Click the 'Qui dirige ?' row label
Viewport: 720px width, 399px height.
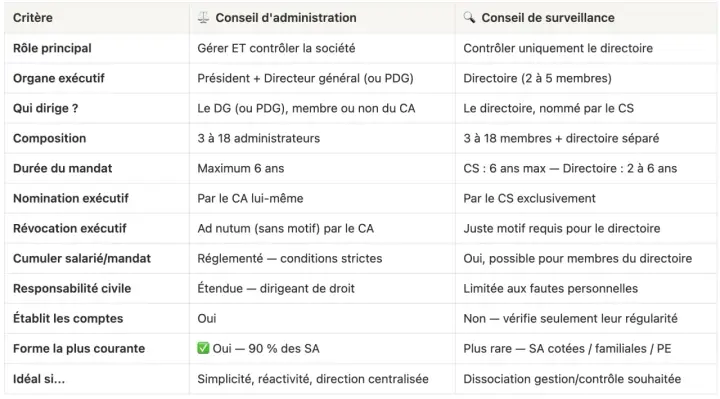[x=45, y=108]
